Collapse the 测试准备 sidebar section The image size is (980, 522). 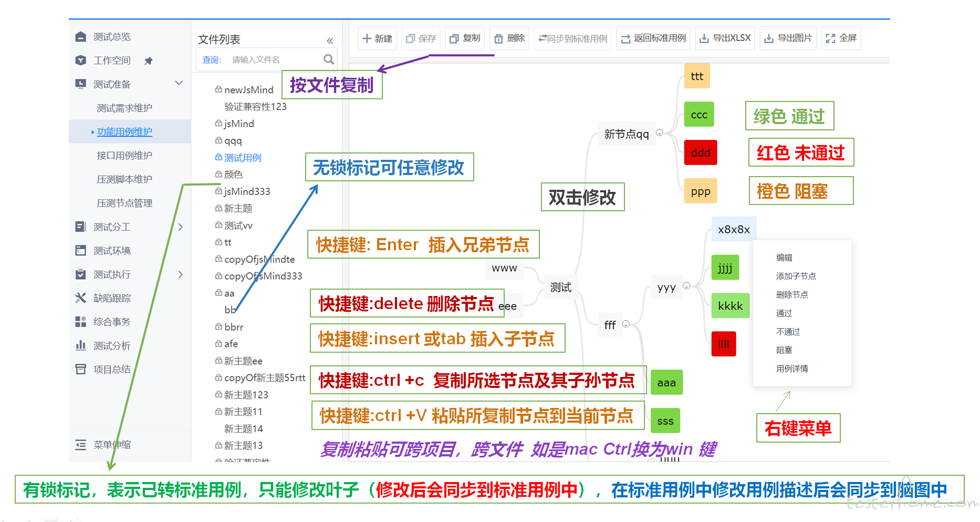click(179, 83)
